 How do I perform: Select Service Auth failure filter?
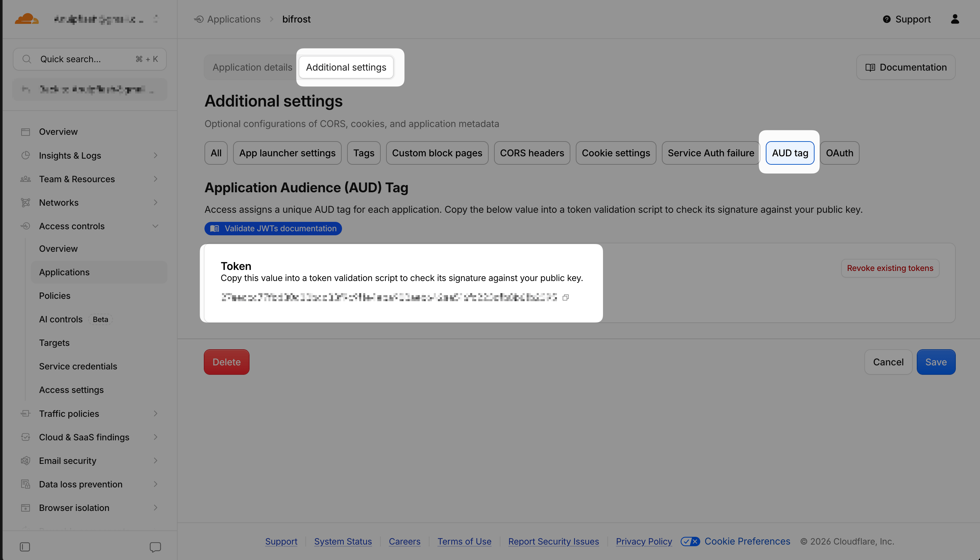pyautogui.click(x=711, y=153)
